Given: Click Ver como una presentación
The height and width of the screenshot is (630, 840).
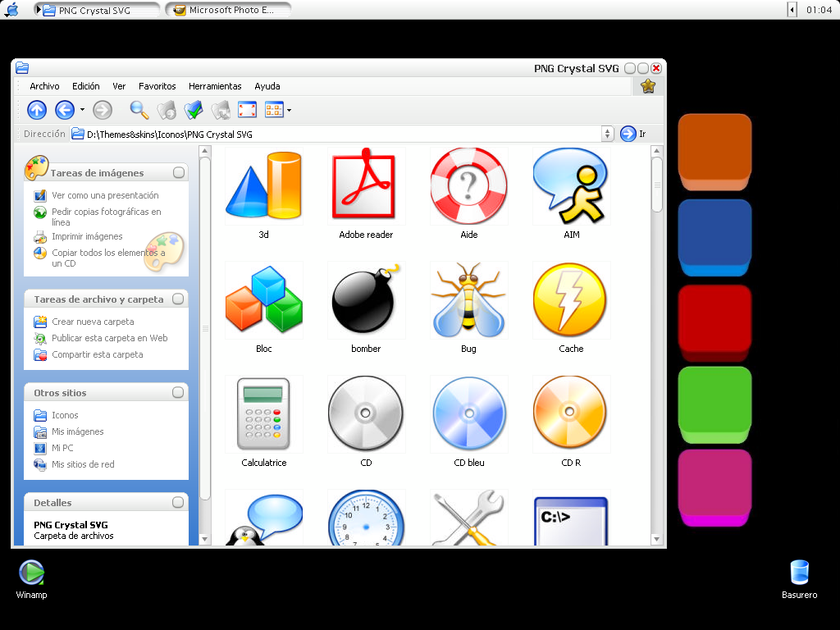Looking at the screenshot, I should [106, 195].
